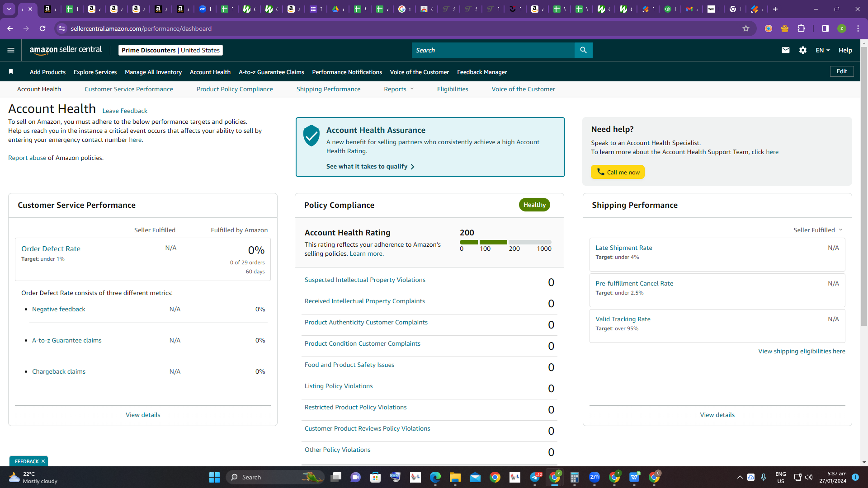Click the Edit button in menu bar

pos(842,71)
